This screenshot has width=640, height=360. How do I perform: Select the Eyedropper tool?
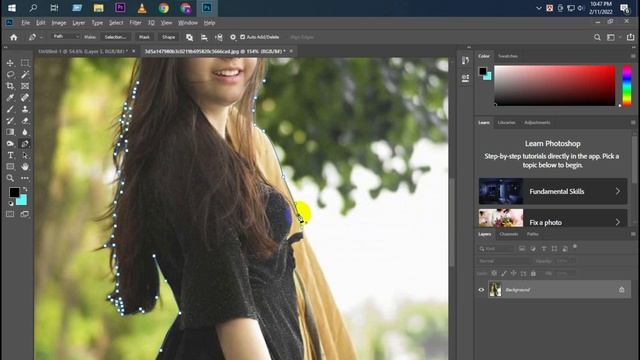pos(10,98)
